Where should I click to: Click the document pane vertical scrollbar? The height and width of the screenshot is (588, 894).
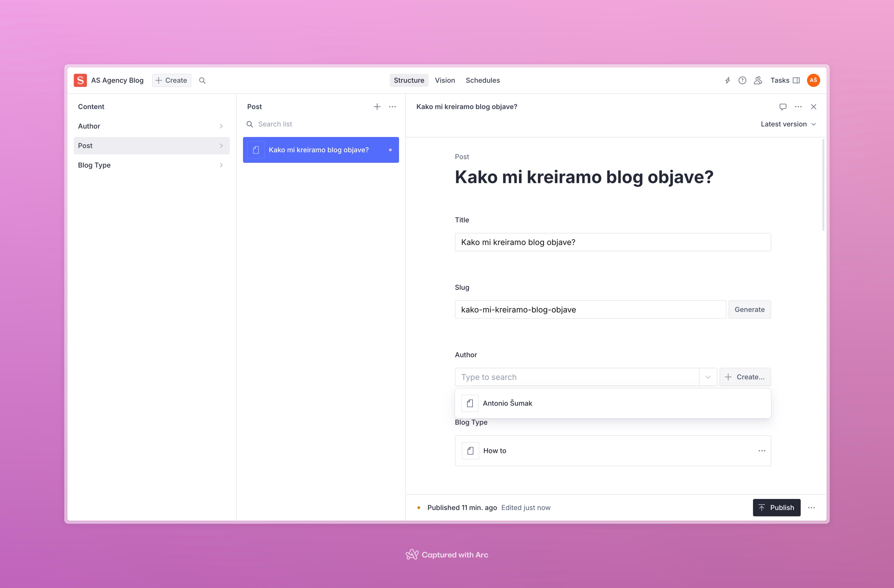point(823,185)
